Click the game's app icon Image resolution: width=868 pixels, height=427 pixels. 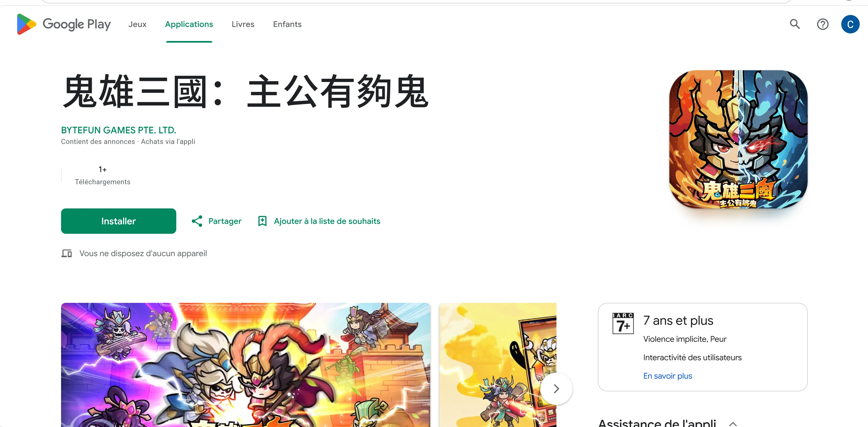click(738, 139)
